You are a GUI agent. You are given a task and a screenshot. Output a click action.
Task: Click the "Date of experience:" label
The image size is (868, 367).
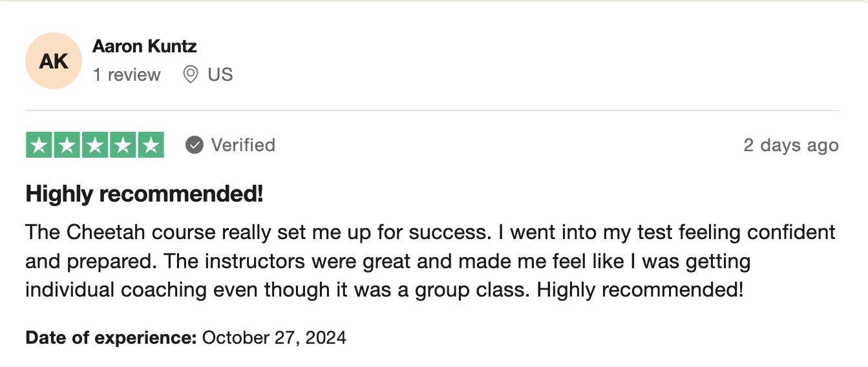pyautogui.click(x=111, y=337)
